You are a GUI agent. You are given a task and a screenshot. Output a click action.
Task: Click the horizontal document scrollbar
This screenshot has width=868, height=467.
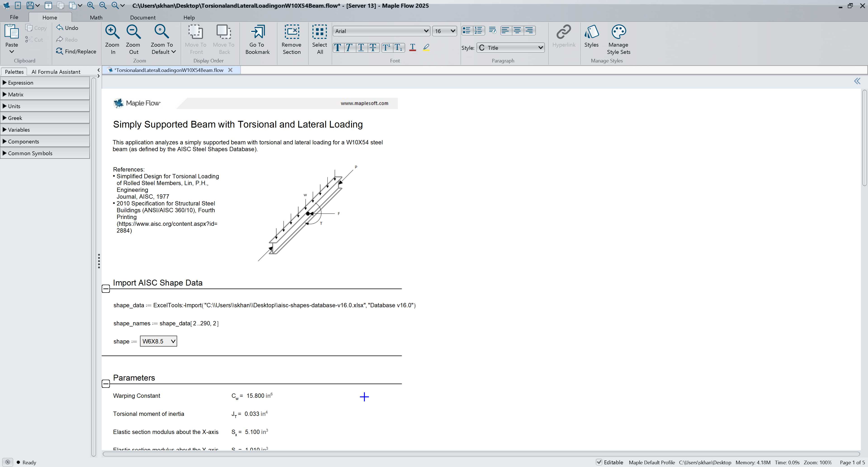481,454
